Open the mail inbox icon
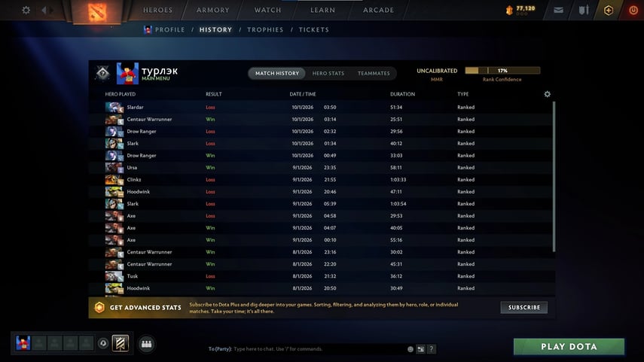644x362 pixels. coord(558,11)
